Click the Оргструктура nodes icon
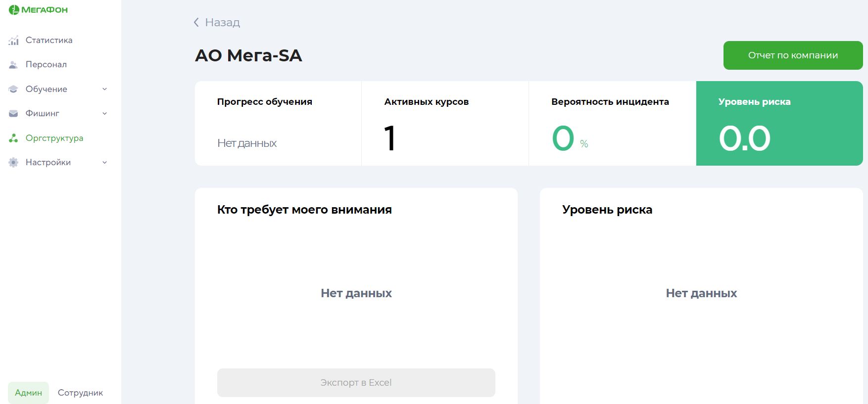 pyautogui.click(x=13, y=138)
